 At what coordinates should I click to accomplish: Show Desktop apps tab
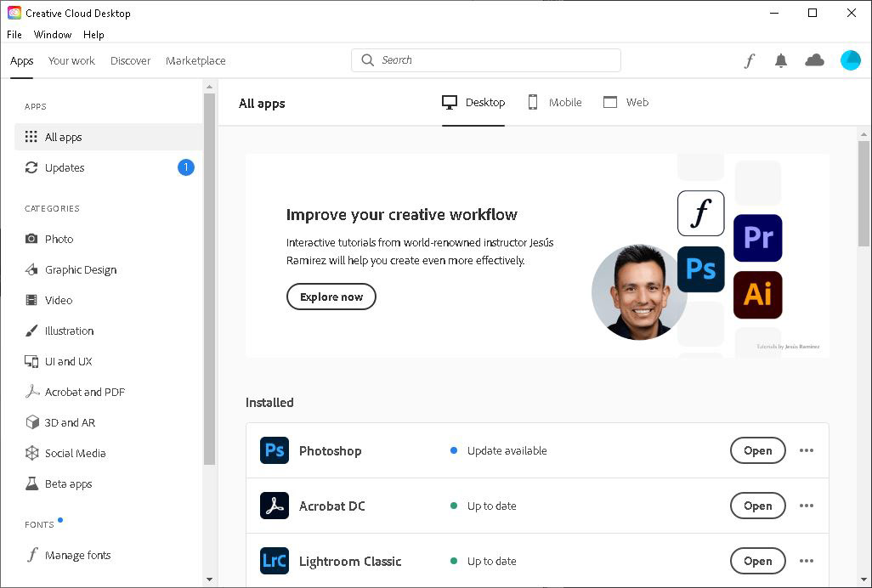pos(473,102)
